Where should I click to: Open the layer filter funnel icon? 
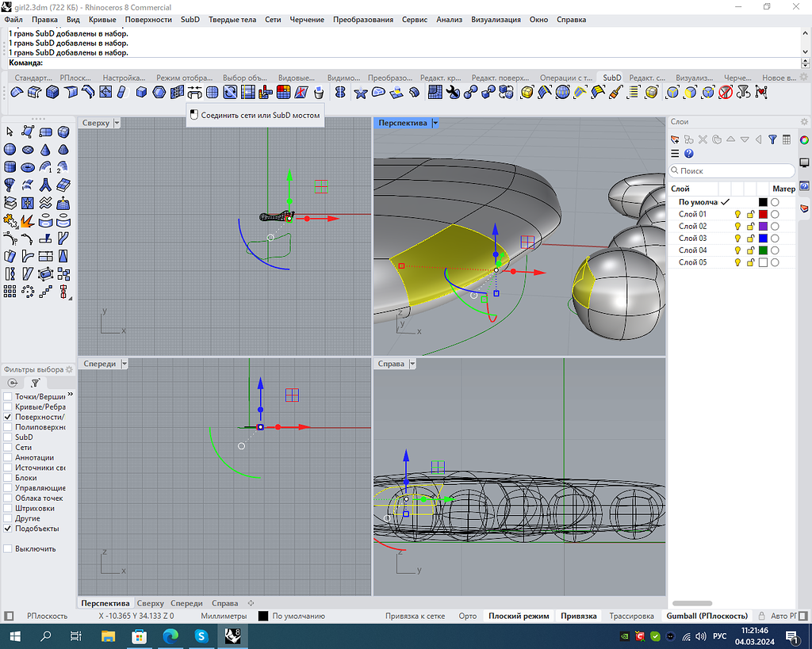(772, 139)
